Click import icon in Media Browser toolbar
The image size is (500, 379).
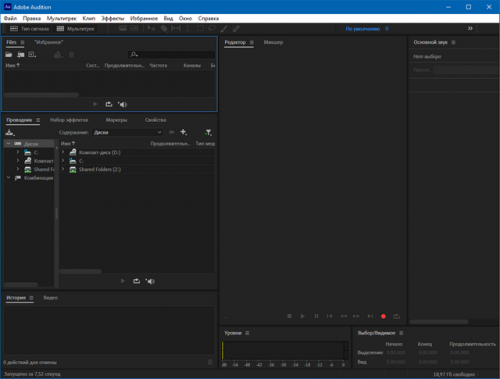tap(10, 133)
